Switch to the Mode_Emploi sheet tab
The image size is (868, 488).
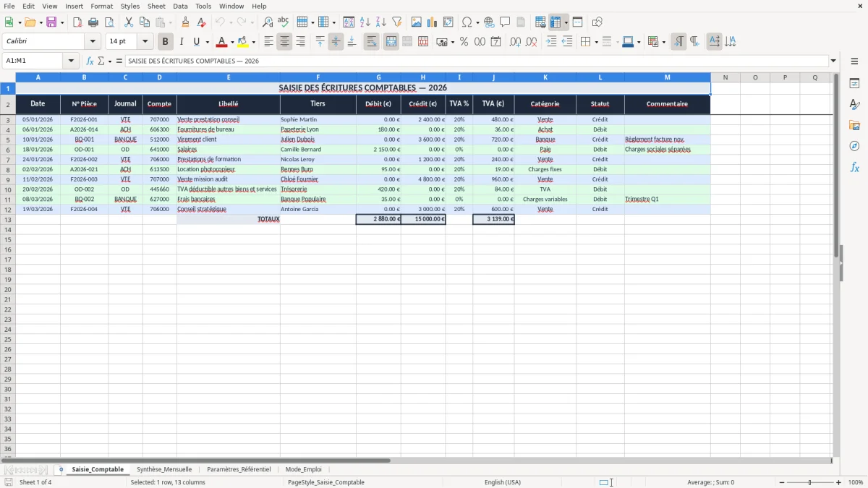pyautogui.click(x=304, y=469)
